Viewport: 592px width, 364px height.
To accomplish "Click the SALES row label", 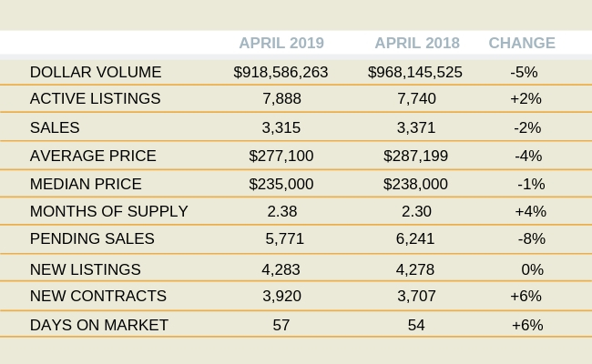I will (x=55, y=127).
